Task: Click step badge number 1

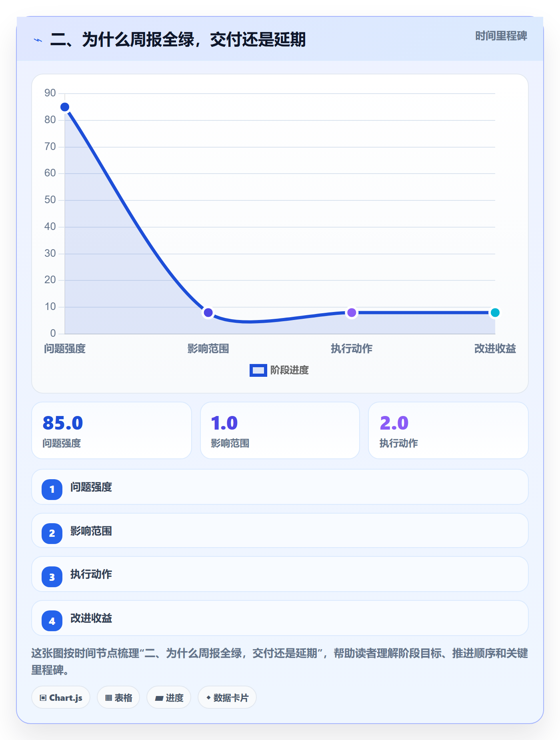Action: click(x=52, y=489)
